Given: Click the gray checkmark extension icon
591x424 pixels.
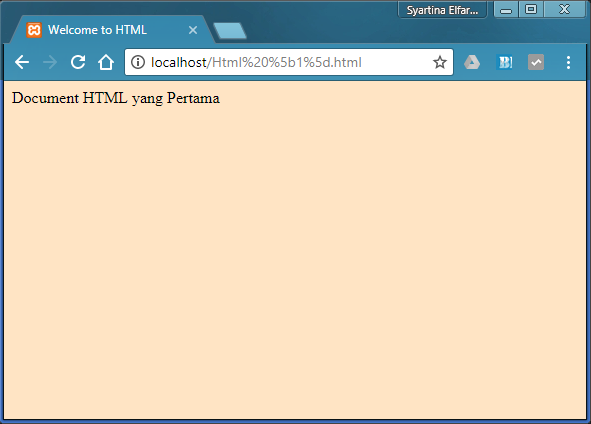Looking at the screenshot, I should (x=536, y=63).
